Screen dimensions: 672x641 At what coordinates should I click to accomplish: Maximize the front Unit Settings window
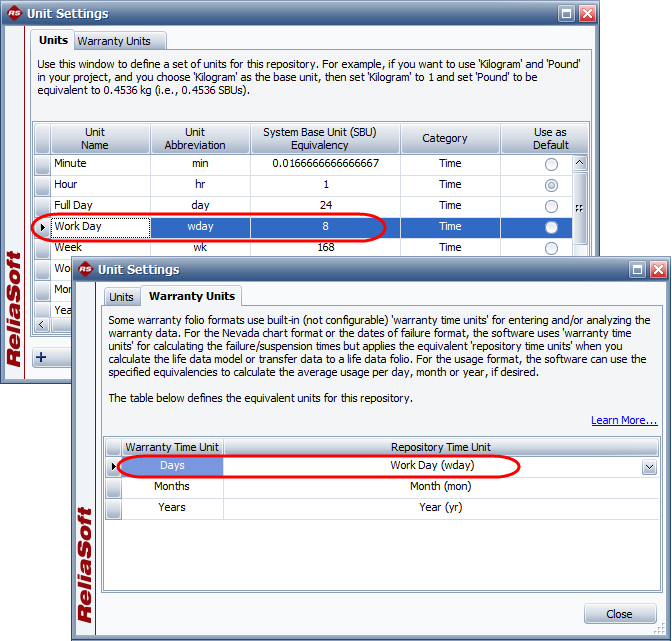[x=637, y=270]
